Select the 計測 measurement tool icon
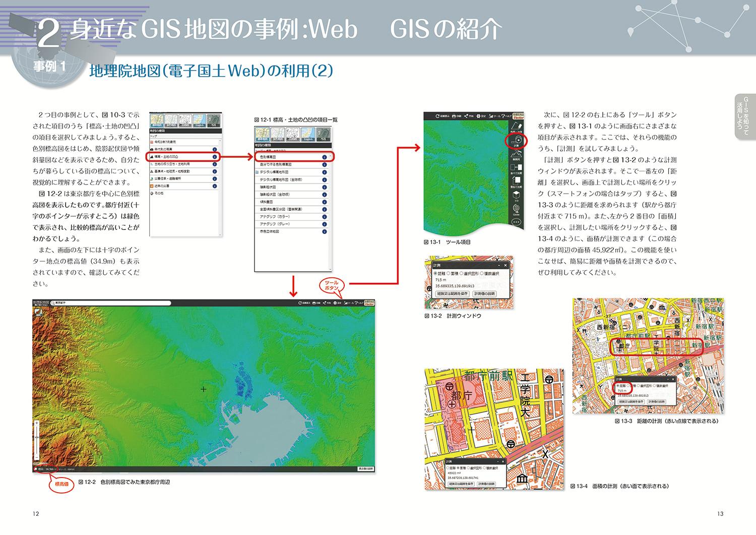 517,141
